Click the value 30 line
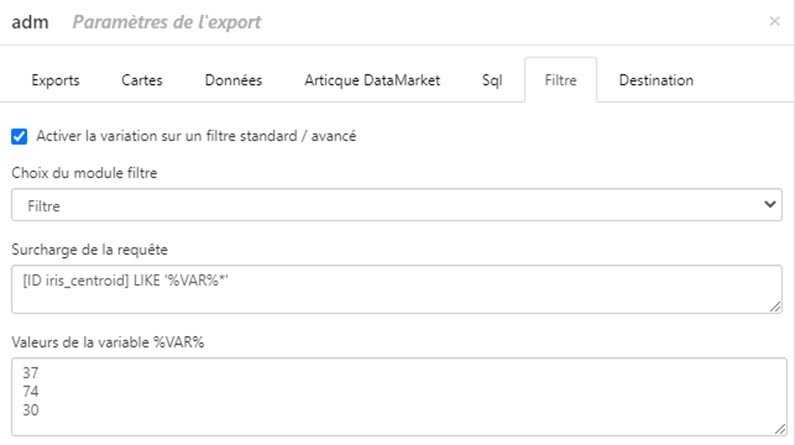 pos(30,410)
